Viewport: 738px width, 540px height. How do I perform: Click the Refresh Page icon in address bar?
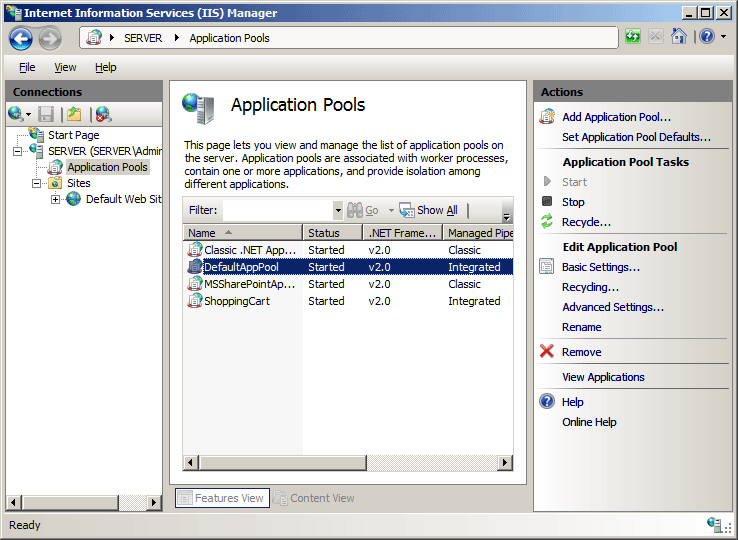click(633, 37)
